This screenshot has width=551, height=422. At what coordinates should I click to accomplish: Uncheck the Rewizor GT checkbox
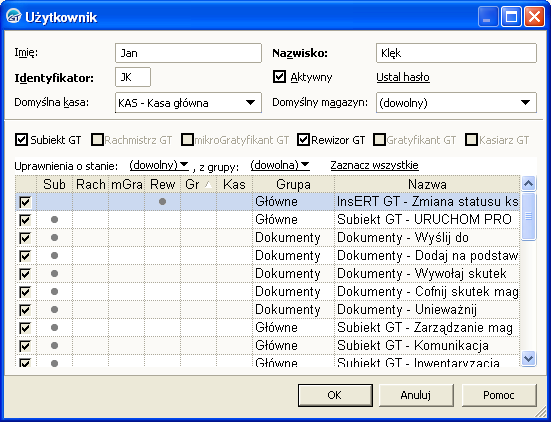[303, 140]
